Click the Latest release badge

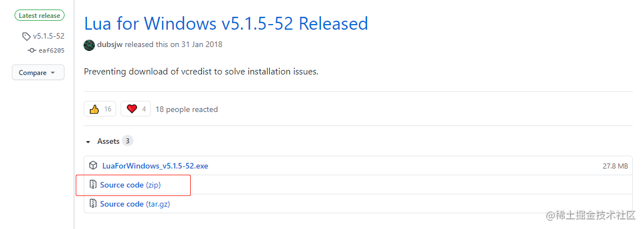[x=39, y=16]
